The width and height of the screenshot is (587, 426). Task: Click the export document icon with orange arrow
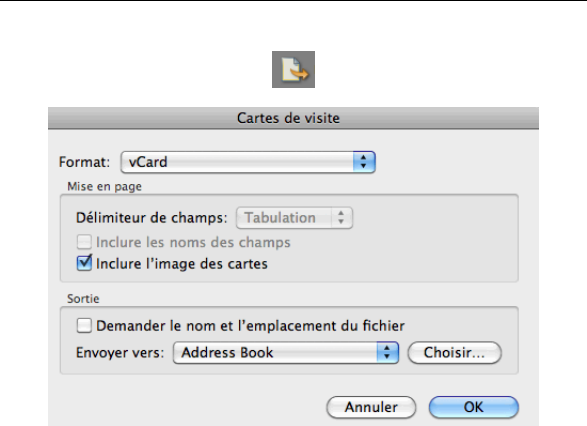point(293,70)
